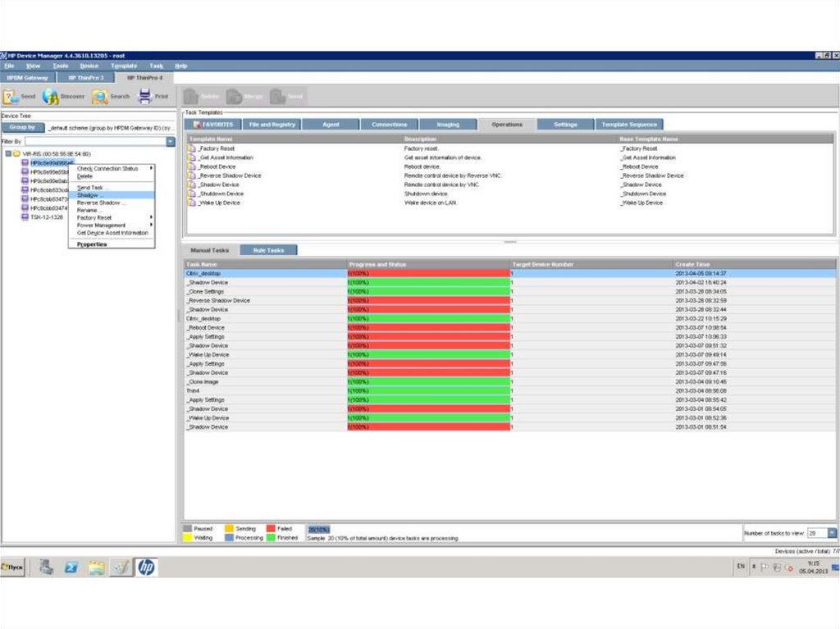Select the _Factory Reset template icon
This screenshot has height=629, width=840.
193,148
